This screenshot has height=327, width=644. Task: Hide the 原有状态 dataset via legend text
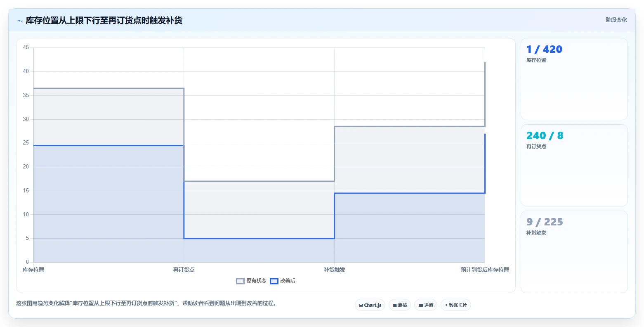coord(256,281)
